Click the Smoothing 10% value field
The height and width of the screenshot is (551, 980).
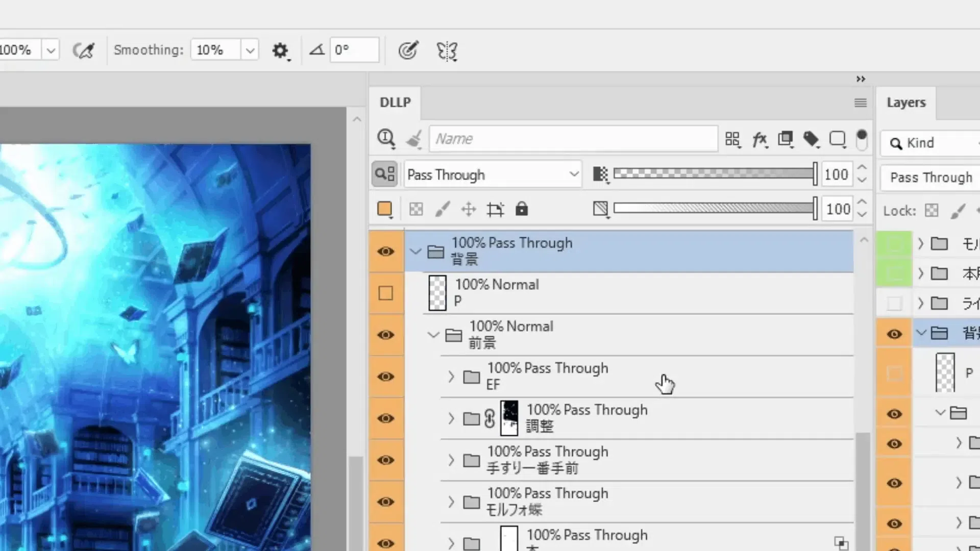tap(215, 50)
